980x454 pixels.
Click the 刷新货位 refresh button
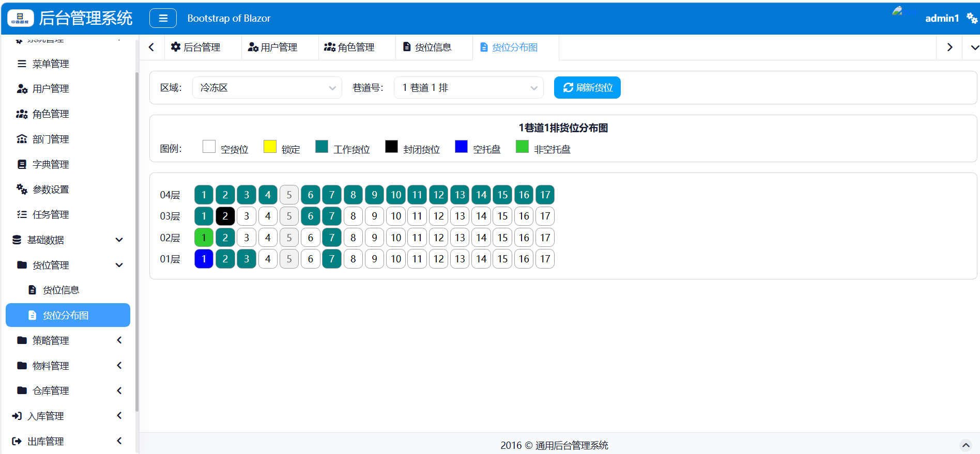(587, 88)
